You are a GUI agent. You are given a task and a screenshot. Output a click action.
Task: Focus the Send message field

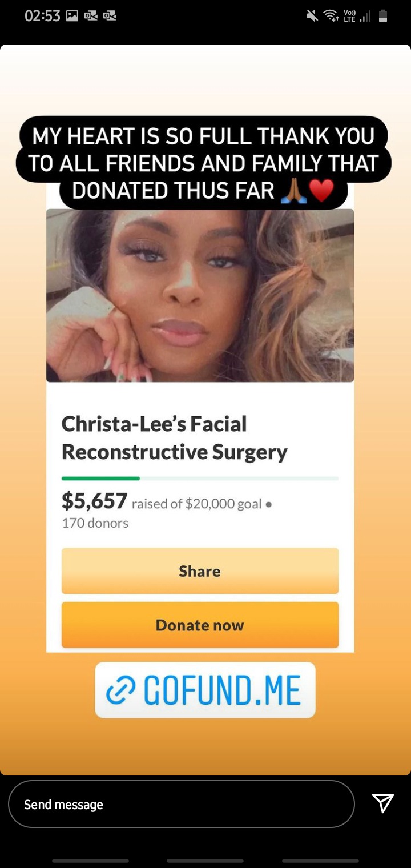pos(182,804)
